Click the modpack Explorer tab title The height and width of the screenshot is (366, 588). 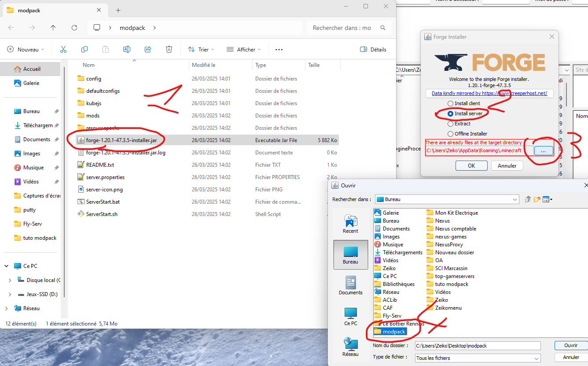tap(29, 10)
